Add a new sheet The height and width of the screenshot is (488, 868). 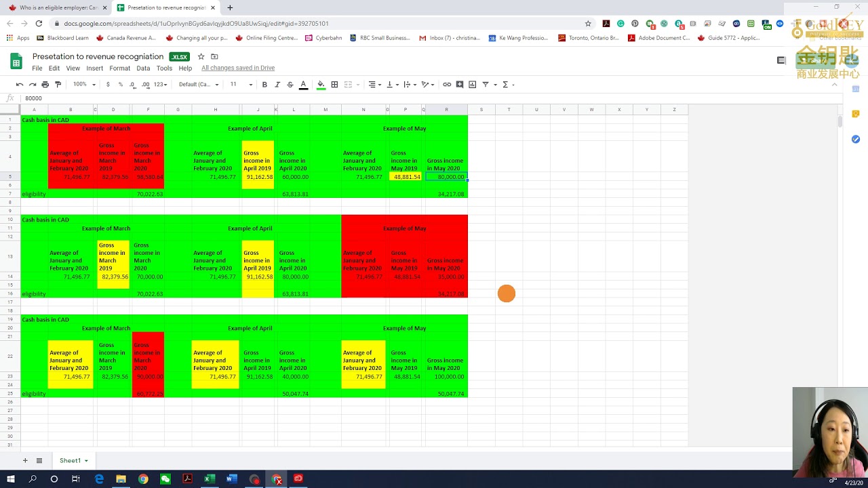[25, 461]
